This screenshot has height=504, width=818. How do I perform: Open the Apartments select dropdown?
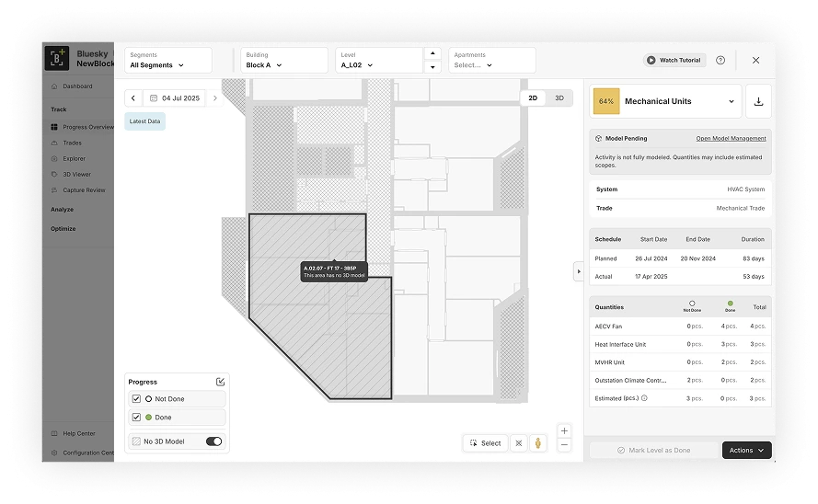[x=492, y=61]
